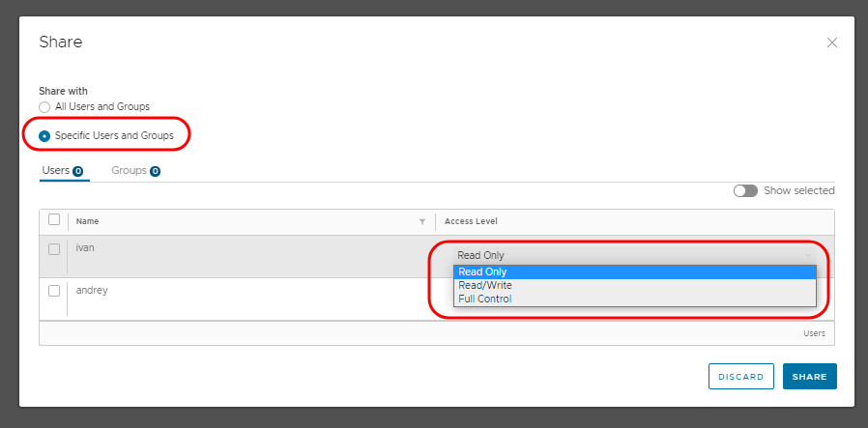Viewport: 868px width, 428px height.
Task: Click the Name column filter icon
Action: pyautogui.click(x=422, y=221)
